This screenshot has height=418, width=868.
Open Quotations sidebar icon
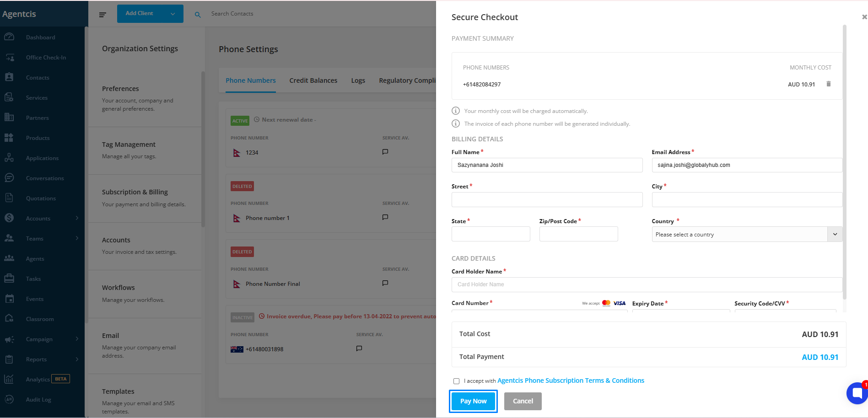[9, 198]
